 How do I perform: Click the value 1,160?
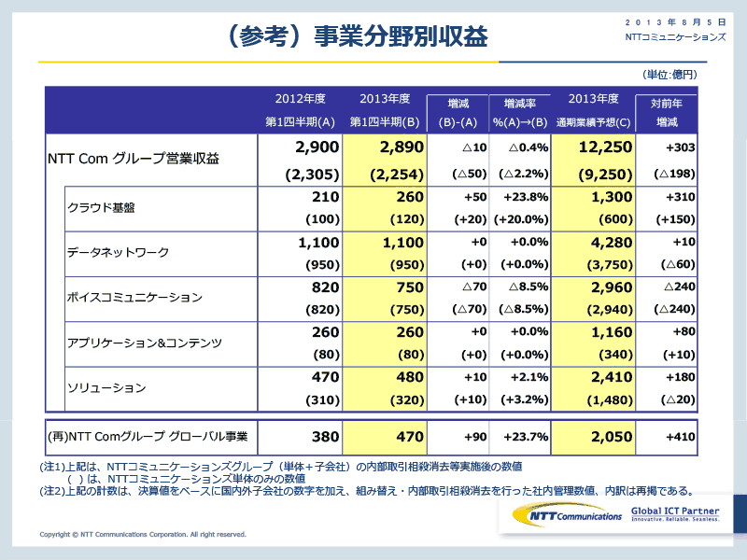612,332
